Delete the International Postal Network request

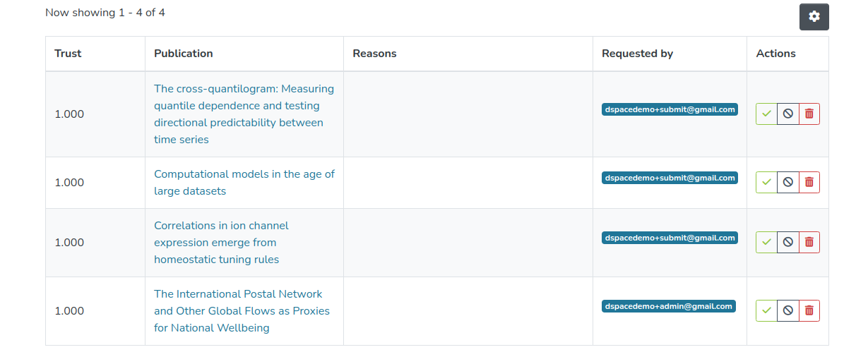809,310
